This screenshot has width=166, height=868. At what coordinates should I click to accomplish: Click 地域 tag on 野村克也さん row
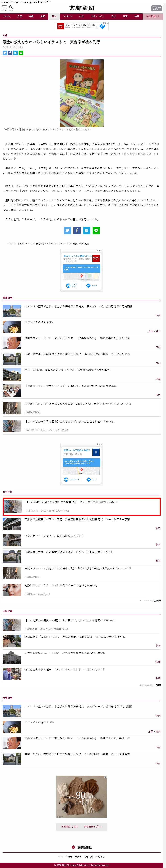coord(158,678)
